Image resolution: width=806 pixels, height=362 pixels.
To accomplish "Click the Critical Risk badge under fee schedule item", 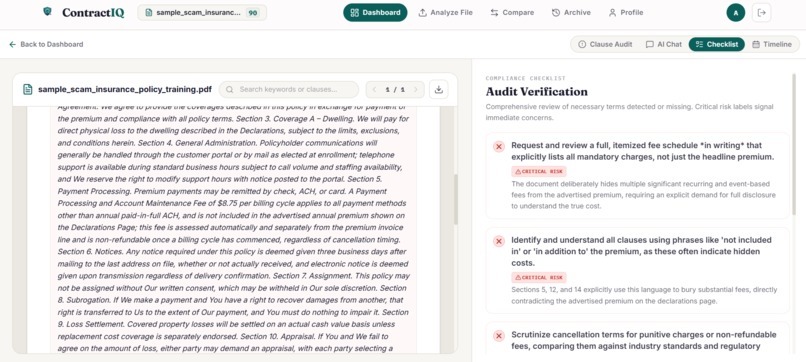I will 539,172.
